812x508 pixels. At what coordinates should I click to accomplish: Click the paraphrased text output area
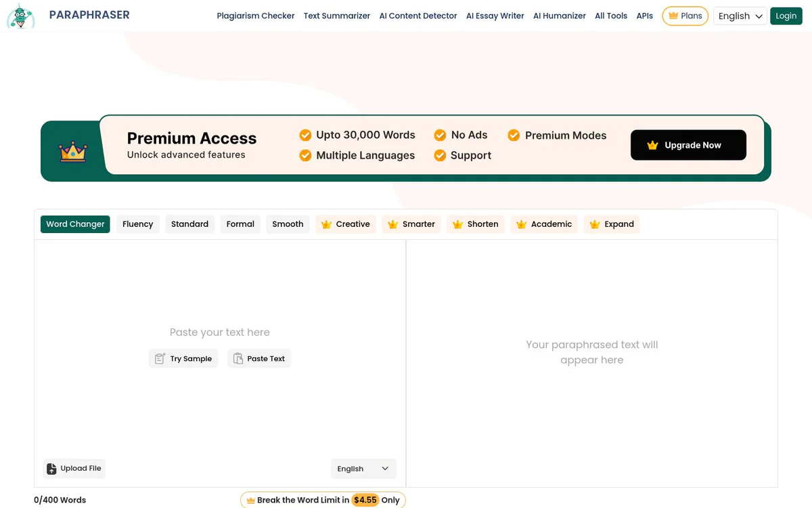click(x=592, y=363)
